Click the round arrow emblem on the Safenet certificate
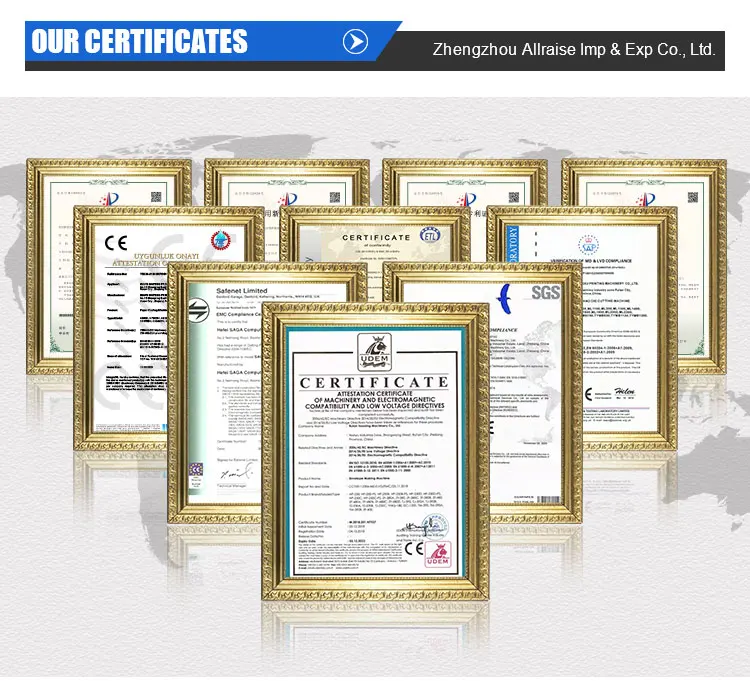Image resolution: width=750 pixels, height=681 pixels. (198, 309)
